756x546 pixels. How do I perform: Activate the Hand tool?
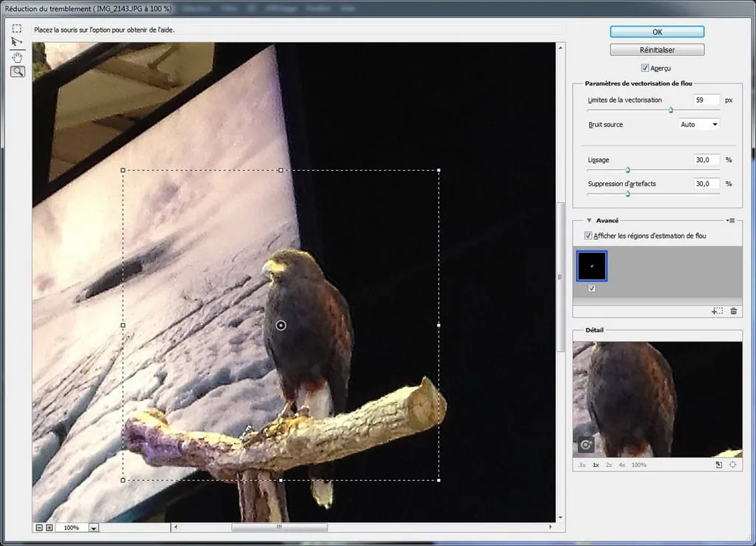[x=17, y=57]
